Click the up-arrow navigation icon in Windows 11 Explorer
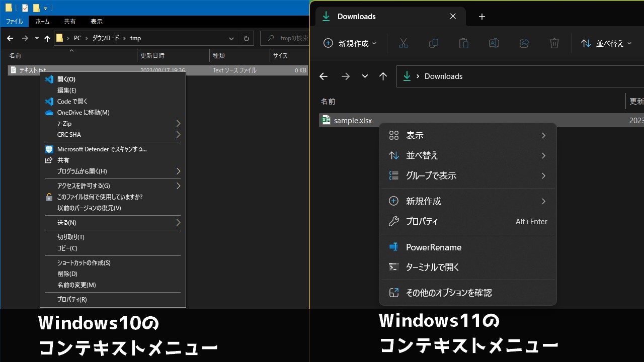Image resolution: width=644 pixels, height=362 pixels. tap(383, 76)
